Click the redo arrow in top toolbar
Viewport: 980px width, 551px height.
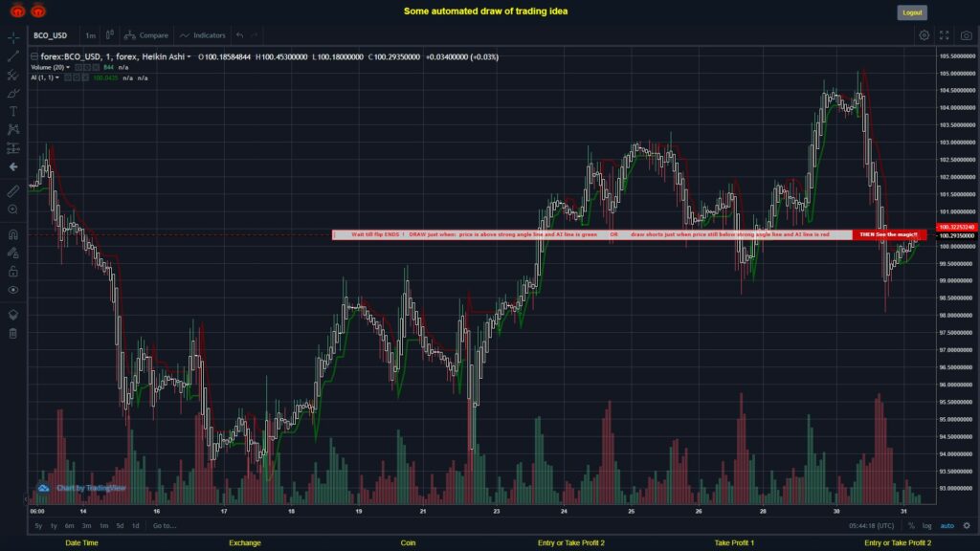point(255,35)
